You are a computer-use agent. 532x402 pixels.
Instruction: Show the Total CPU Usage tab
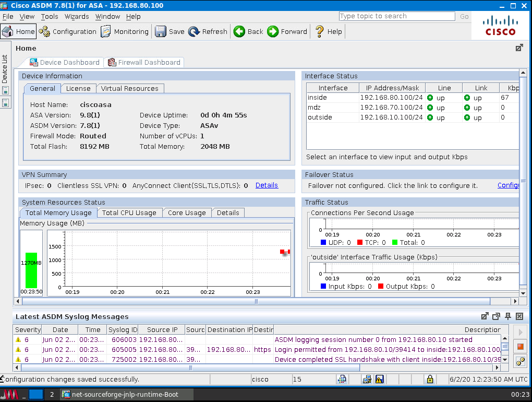pos(129,212)
